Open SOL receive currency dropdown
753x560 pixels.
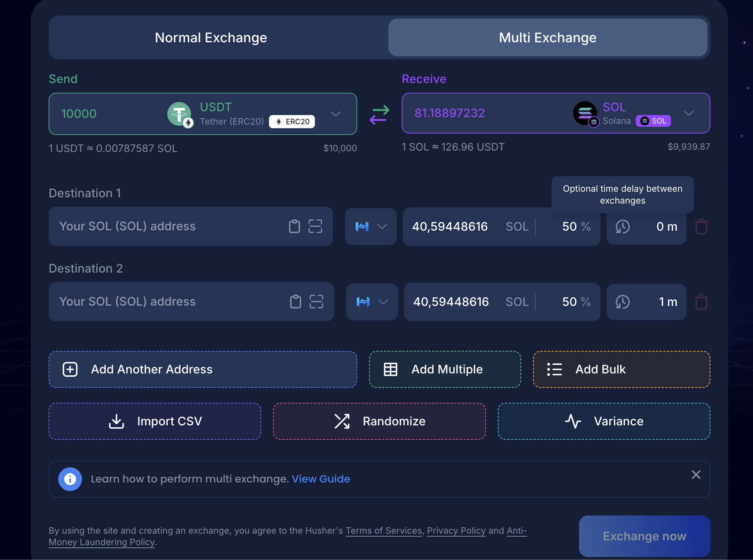click(x=688, y=113)
